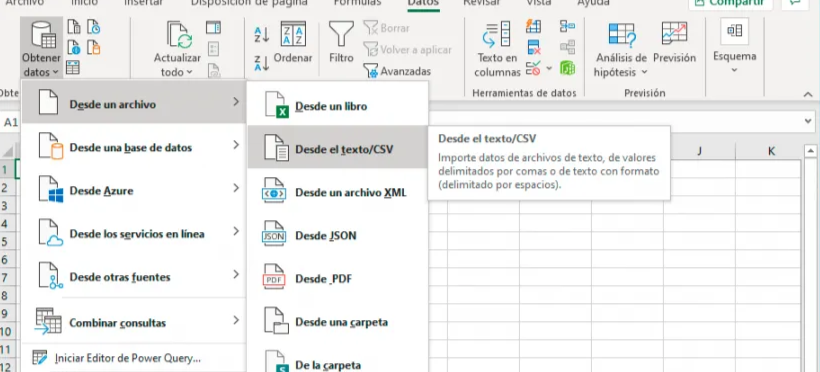Click the Borrar filter option
This screenshot has width=820, height=372.
tap(387, 28)
